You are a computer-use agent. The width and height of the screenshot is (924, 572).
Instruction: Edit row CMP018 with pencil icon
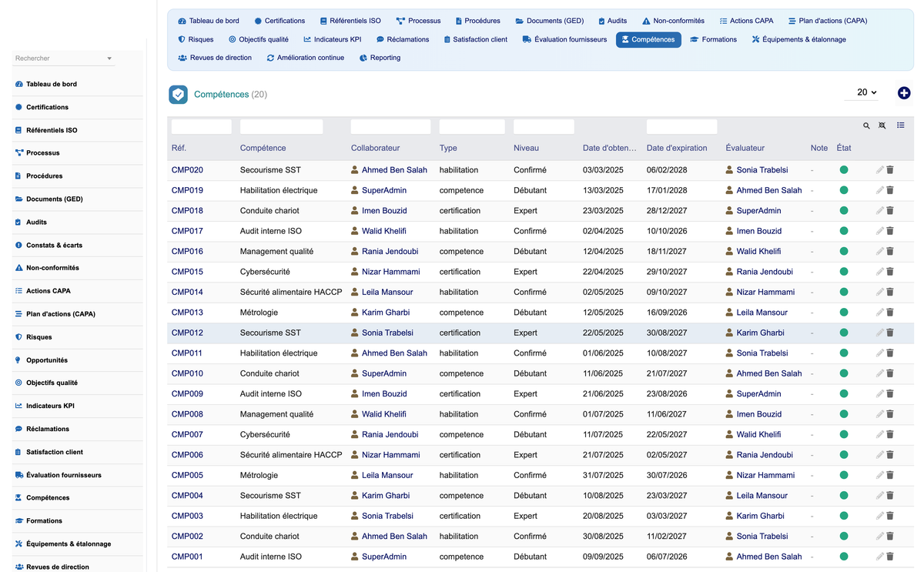pyautogui.click(x=879, y=211)
